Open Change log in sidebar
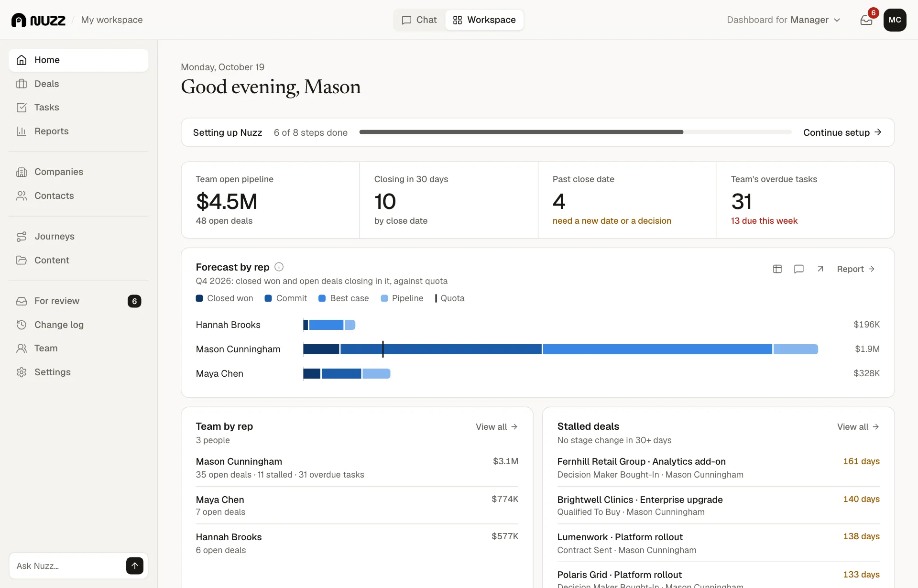This screenshot has width=918, height=588. click(x=78, y=325)
